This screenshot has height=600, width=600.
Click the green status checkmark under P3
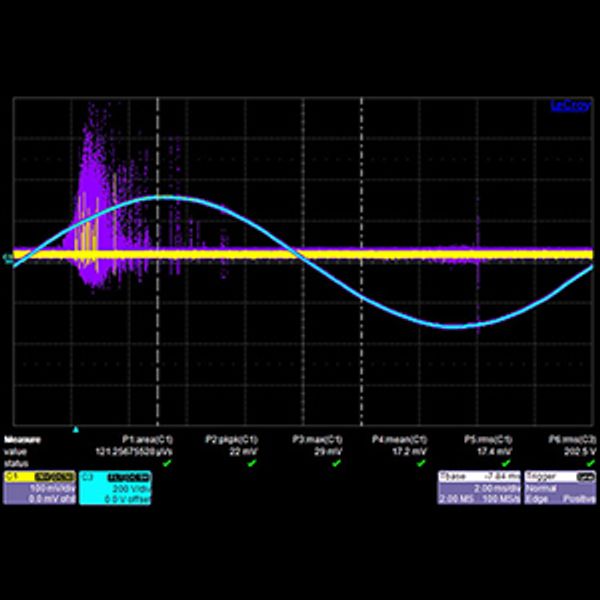tap(338, 462)
